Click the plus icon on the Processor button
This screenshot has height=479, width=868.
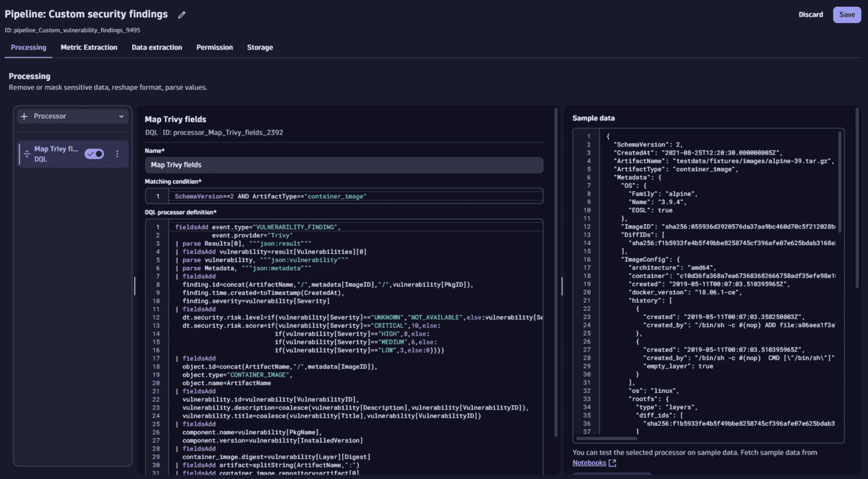coord(24,116)
